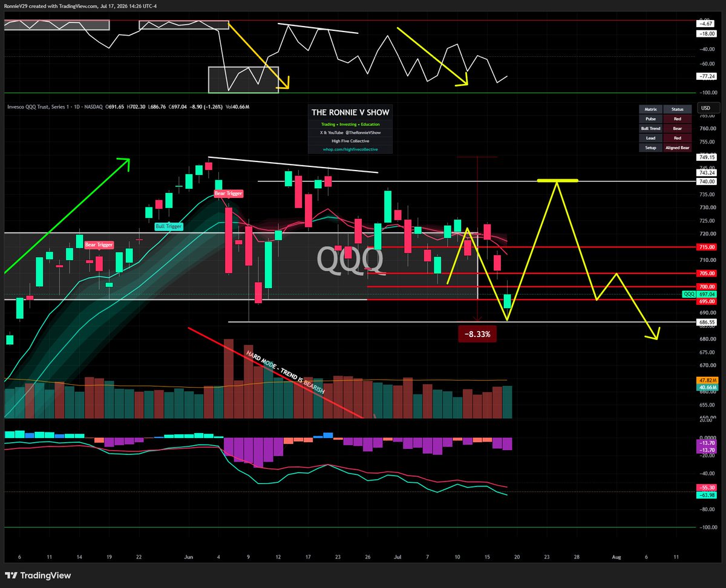Click the 47.82M volume average label
The height and width of the screenshot is (588, 726).
point(707,380)
